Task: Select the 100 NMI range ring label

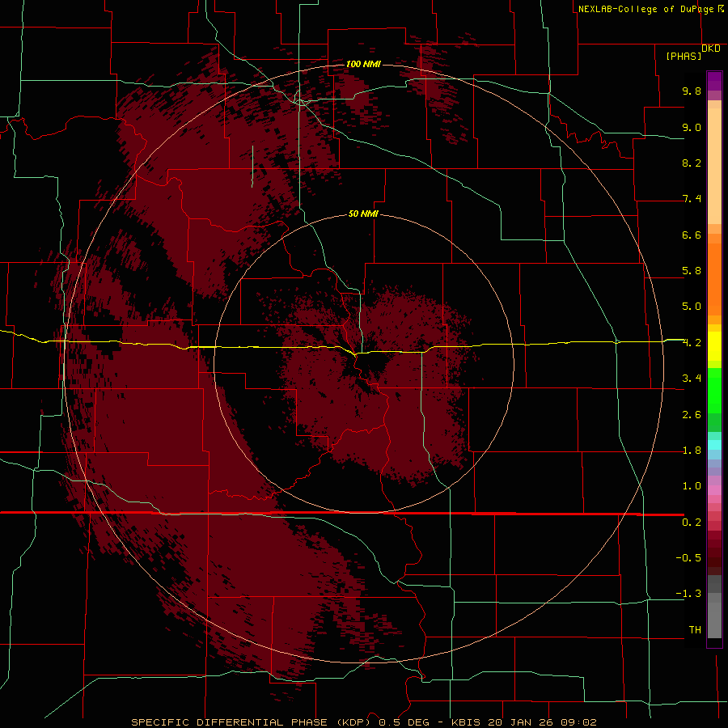Action: pyautogui.click(x=363, y=64)
